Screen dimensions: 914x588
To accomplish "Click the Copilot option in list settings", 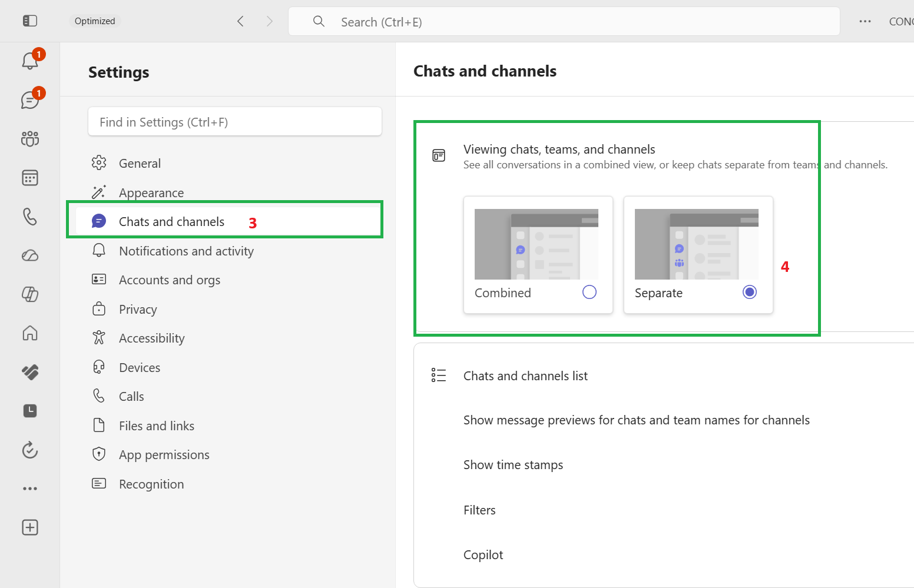I will point(483,555).
